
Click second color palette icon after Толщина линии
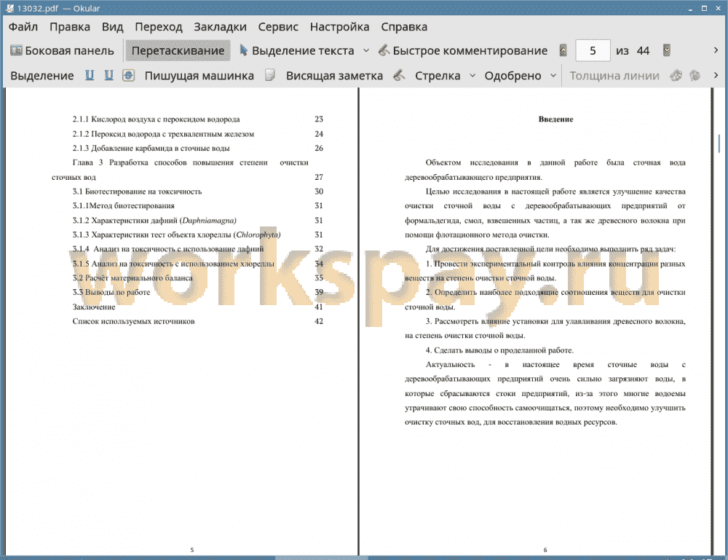tap(695, 75)
